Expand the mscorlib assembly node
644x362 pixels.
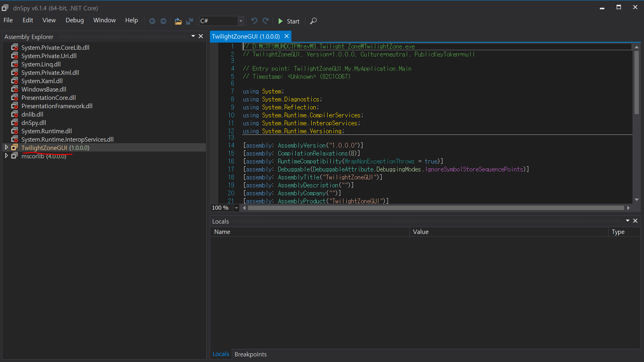pos(6,156)
